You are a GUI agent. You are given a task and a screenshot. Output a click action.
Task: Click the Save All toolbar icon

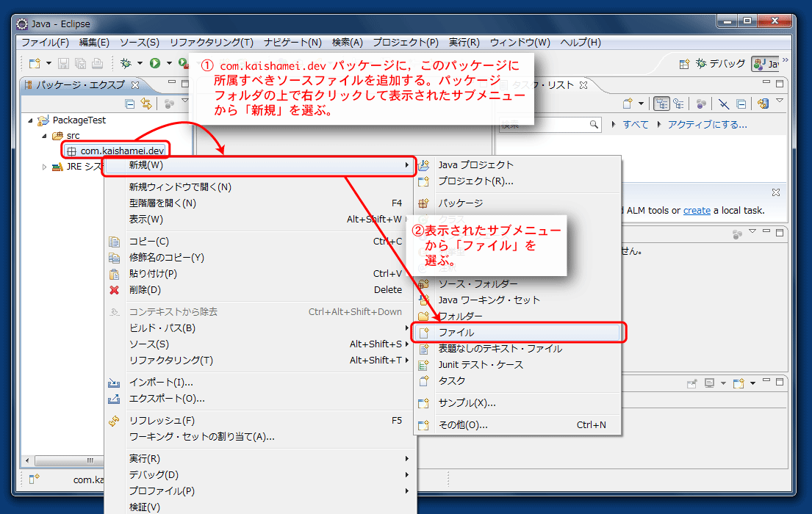80,64
